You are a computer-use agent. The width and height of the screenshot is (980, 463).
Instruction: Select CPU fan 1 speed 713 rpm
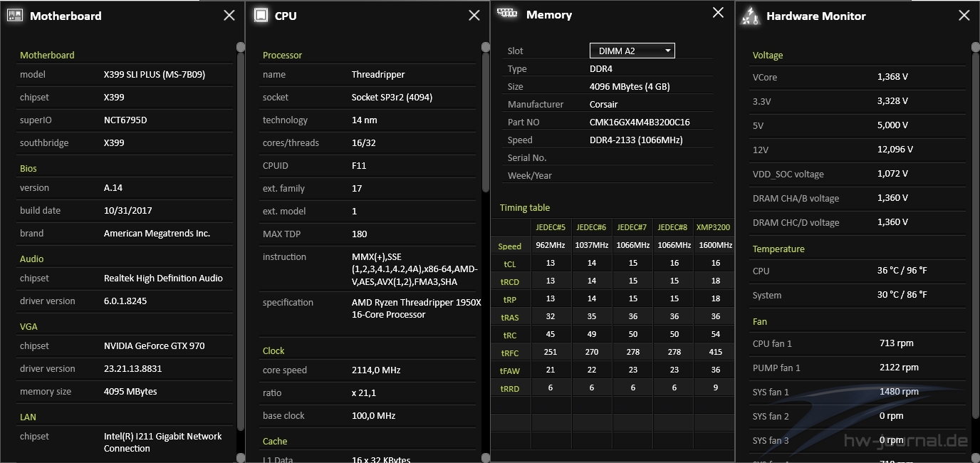pos(897,343)
